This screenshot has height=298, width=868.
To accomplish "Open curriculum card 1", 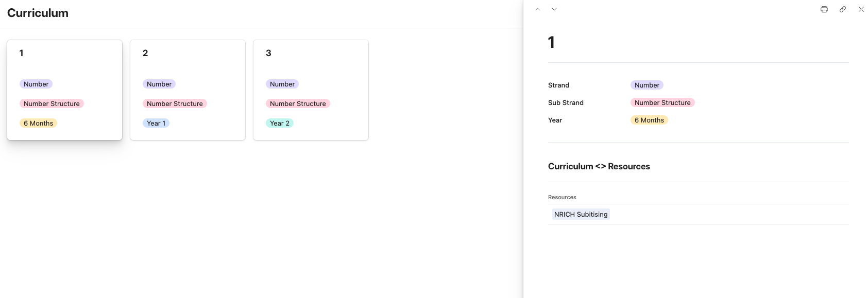I will [x=64, y=90].
